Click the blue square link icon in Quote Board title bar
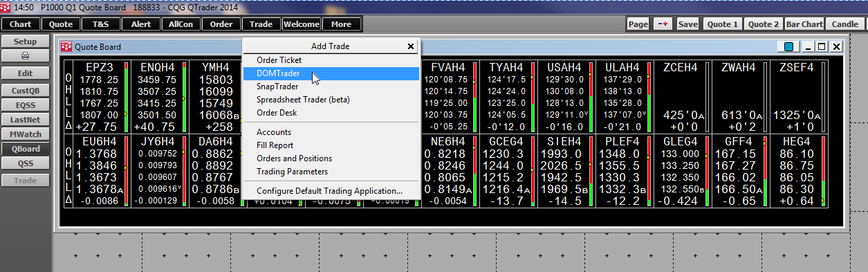The image size is (868, 272). [788, 47]
